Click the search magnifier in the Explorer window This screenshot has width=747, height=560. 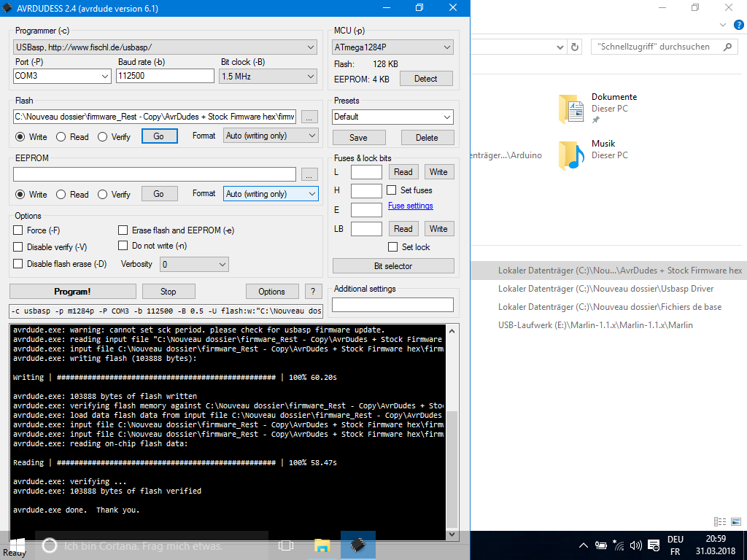pos(727,47)
